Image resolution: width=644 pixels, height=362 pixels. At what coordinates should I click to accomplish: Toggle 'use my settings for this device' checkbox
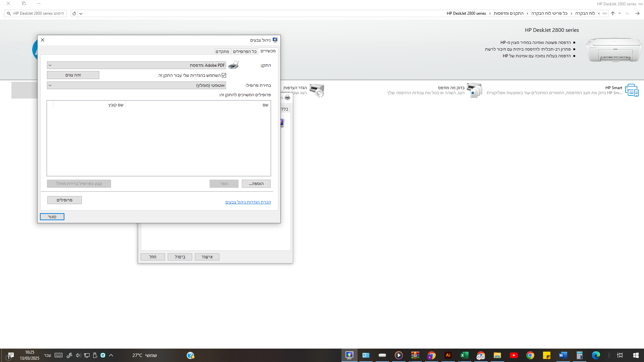pos(224,75)
